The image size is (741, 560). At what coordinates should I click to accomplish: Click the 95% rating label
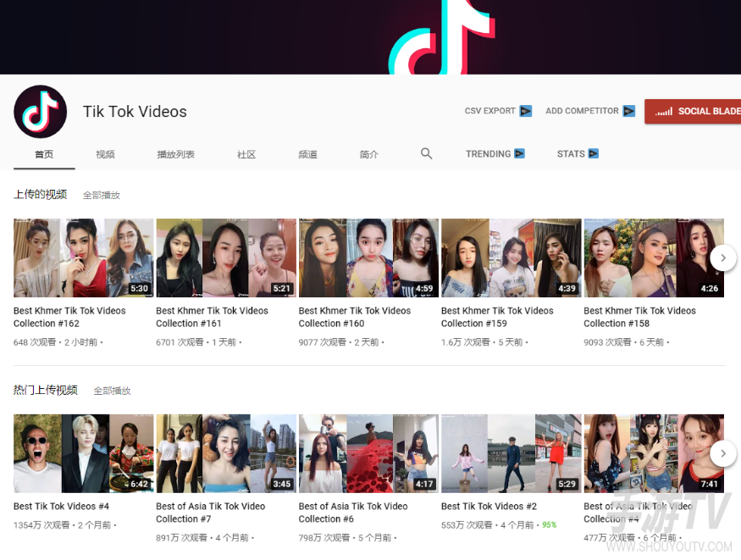coord(549,525)
